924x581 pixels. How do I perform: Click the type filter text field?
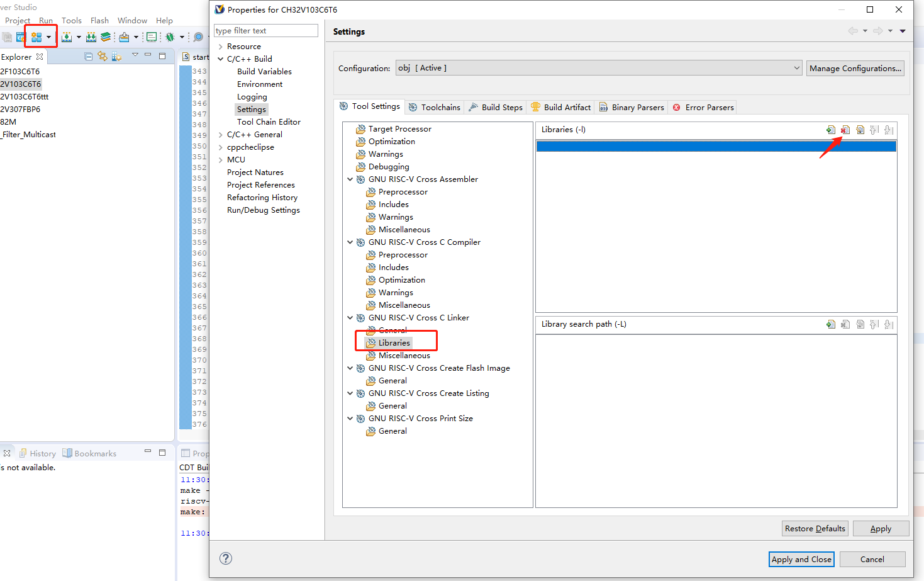[265, 31]
